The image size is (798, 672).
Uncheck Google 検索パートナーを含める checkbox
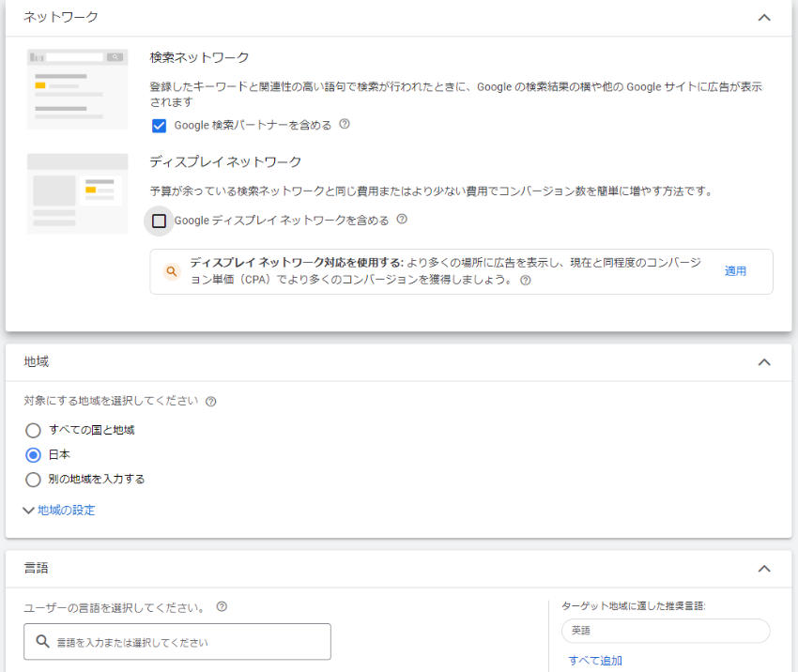coord(159,126)
